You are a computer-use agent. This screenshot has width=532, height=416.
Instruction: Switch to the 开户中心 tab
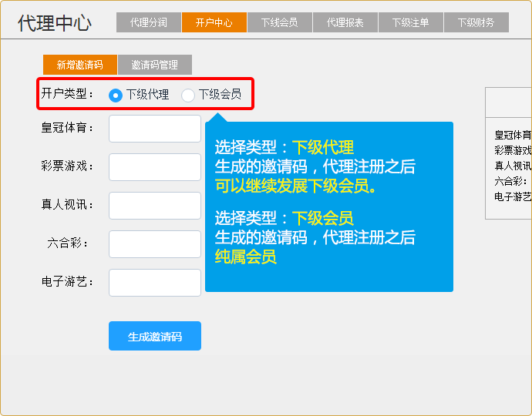[214, 23]
